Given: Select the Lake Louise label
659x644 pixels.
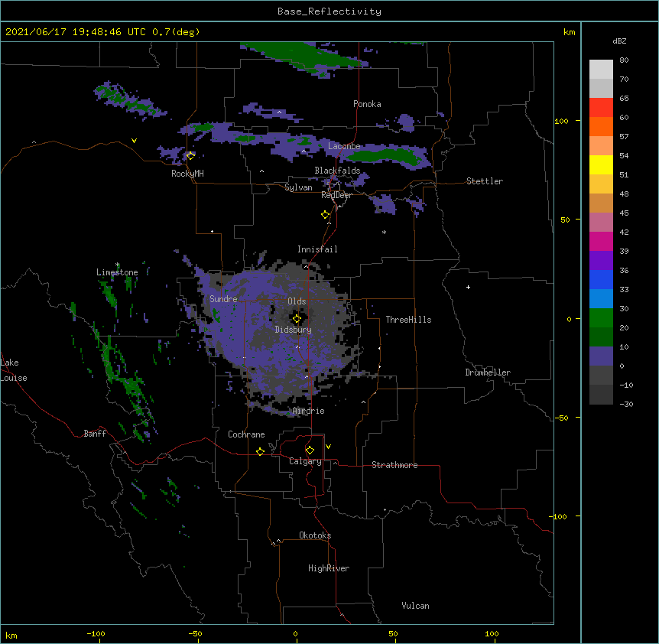Looking at the screenshot, I should [x=14, y=370].
